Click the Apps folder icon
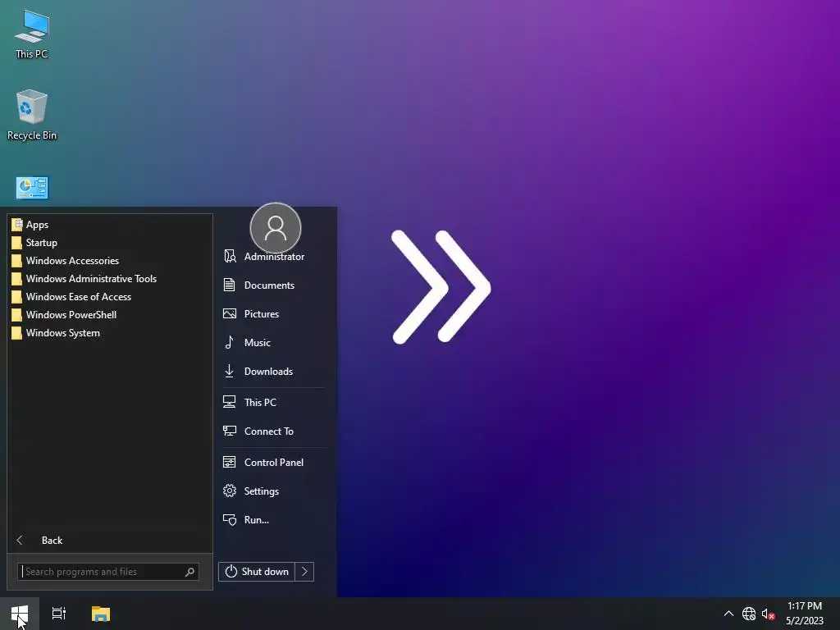 coord(17,225)
